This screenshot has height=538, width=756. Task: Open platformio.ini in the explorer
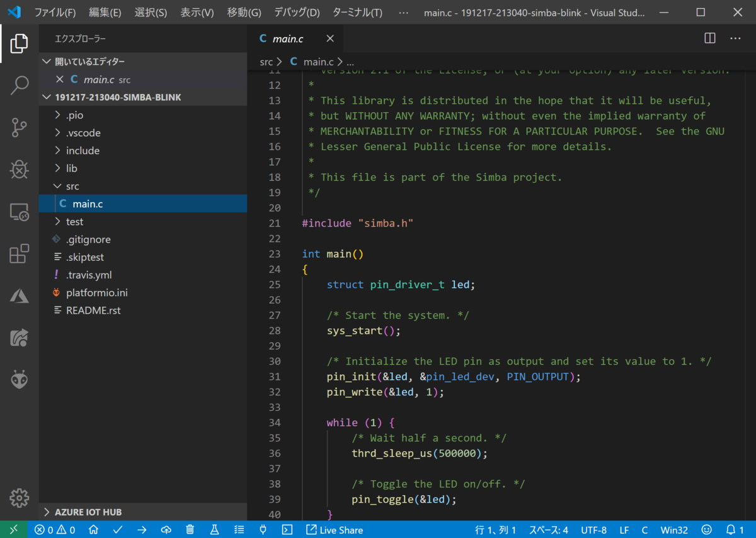click(x=142, y=292)
